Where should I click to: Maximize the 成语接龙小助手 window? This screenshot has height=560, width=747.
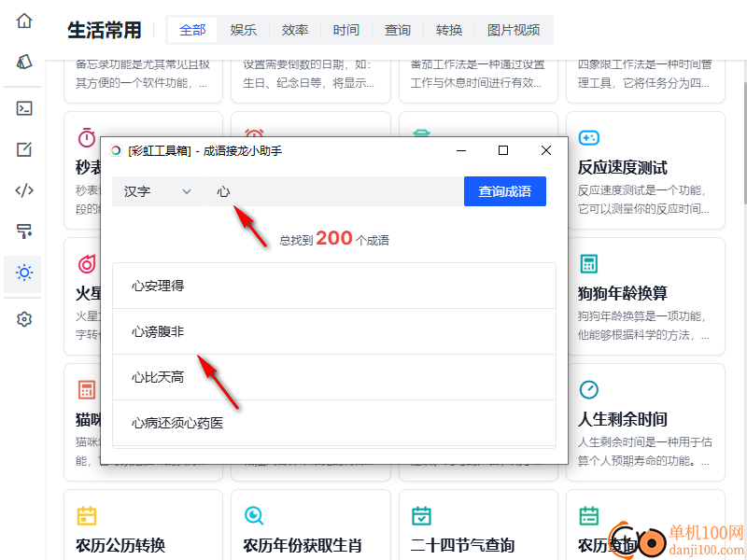coord(503,150)
